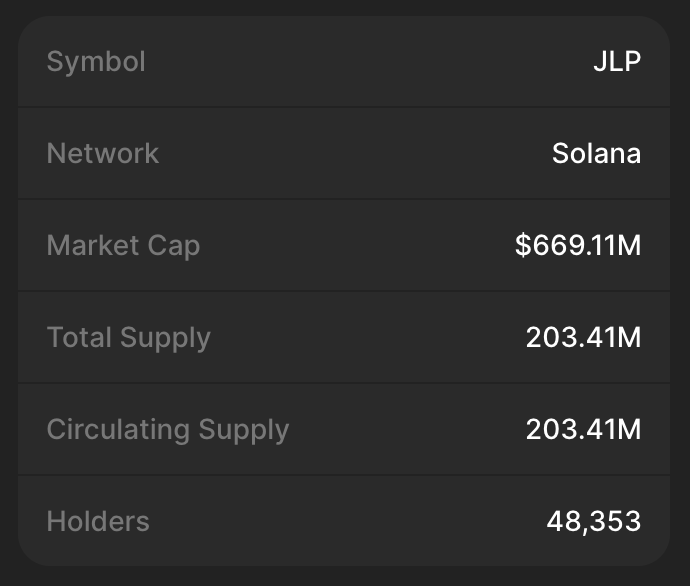Image resolution: width=690 pixels, height=586 pixels.
Task: Select the $669.11M market cap value
Action: click(578, 246)
